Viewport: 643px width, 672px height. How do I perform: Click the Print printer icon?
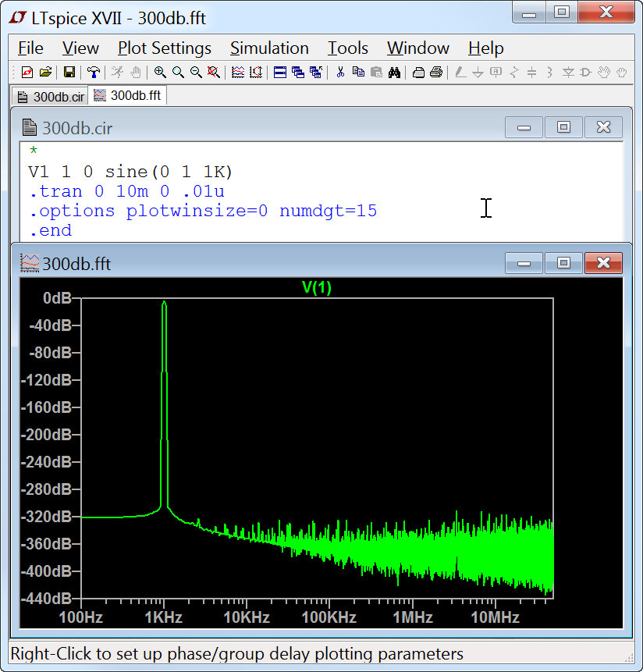(436, 73)
